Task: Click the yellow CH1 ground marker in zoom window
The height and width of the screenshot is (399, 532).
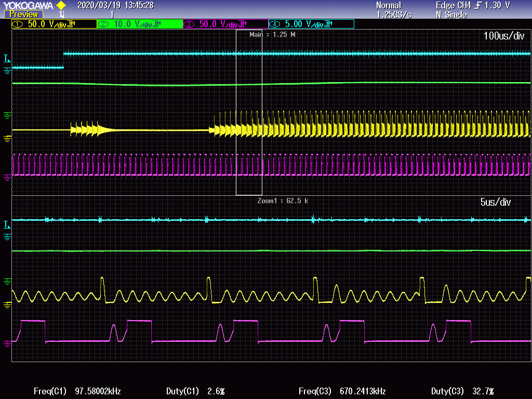Action: (x=7, y=304)
